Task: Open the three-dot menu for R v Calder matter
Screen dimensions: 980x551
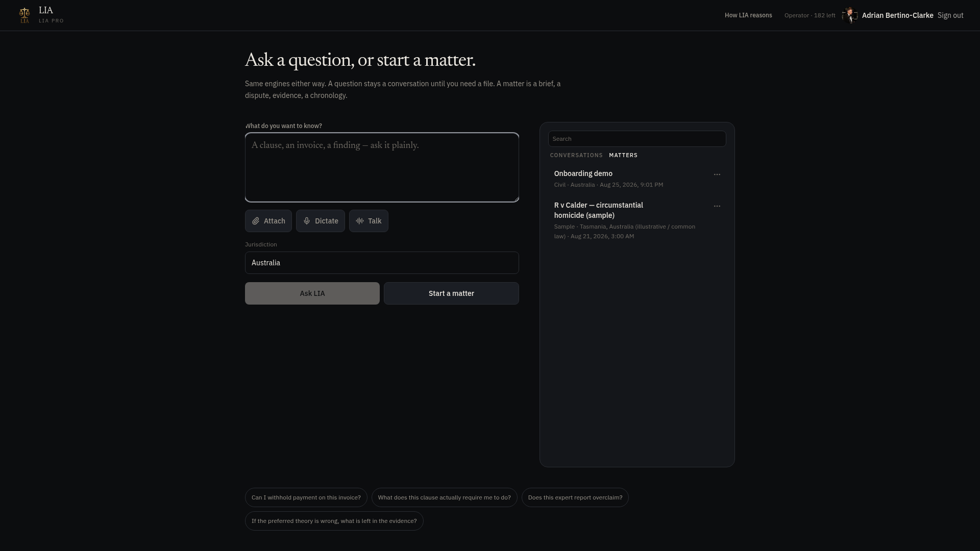Action: [x=717, y=206]
